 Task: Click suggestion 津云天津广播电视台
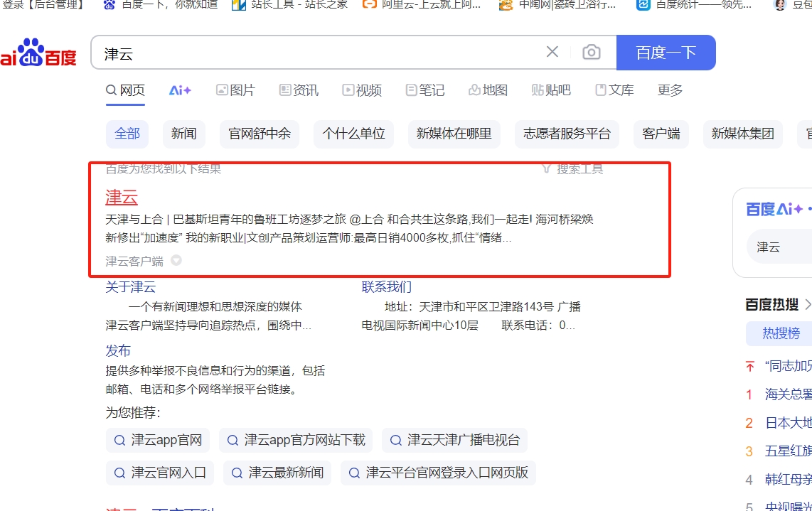tap(454, 441)
